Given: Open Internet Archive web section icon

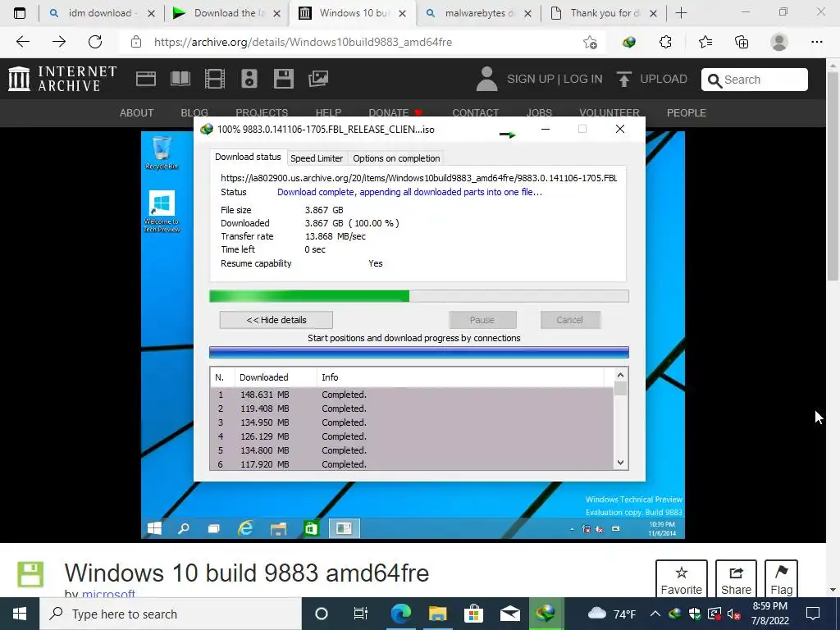Looking at the screenshot, I should 146,79.
